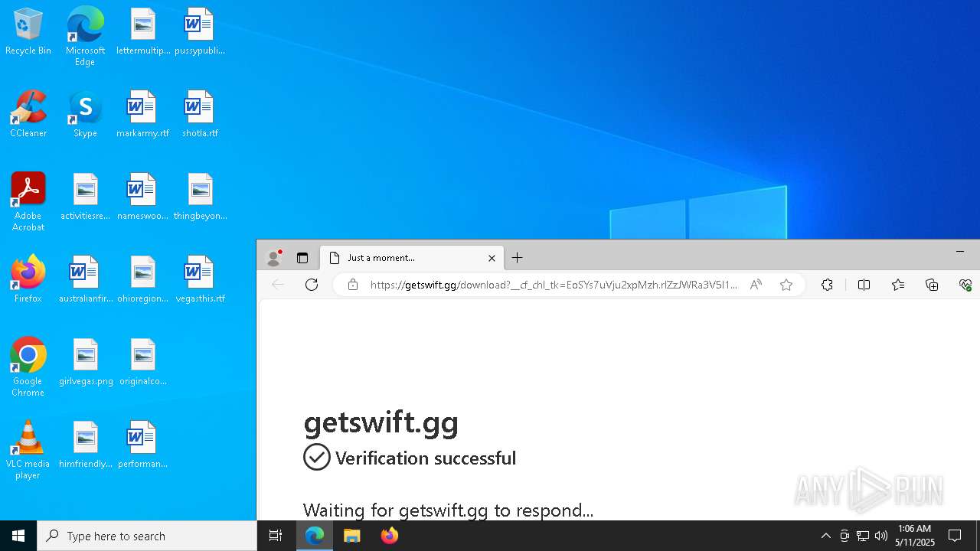Select the lettermultip... image file

pos(143,32)
